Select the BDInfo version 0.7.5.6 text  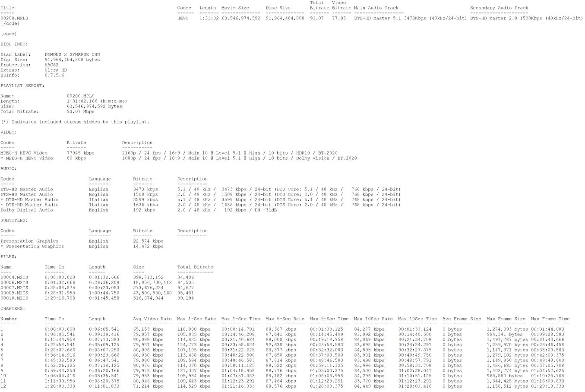click(x=54, y=75)
